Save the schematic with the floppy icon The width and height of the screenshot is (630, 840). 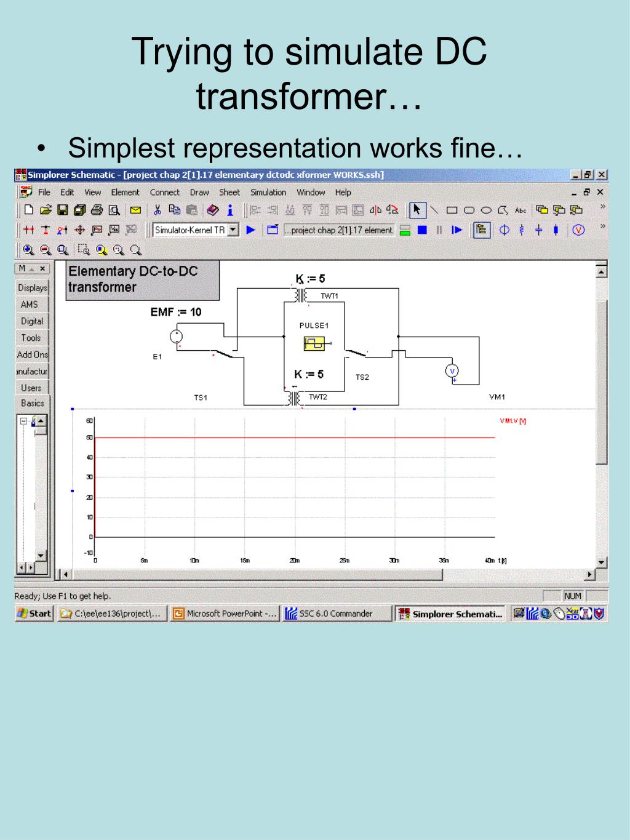(63, 210)
